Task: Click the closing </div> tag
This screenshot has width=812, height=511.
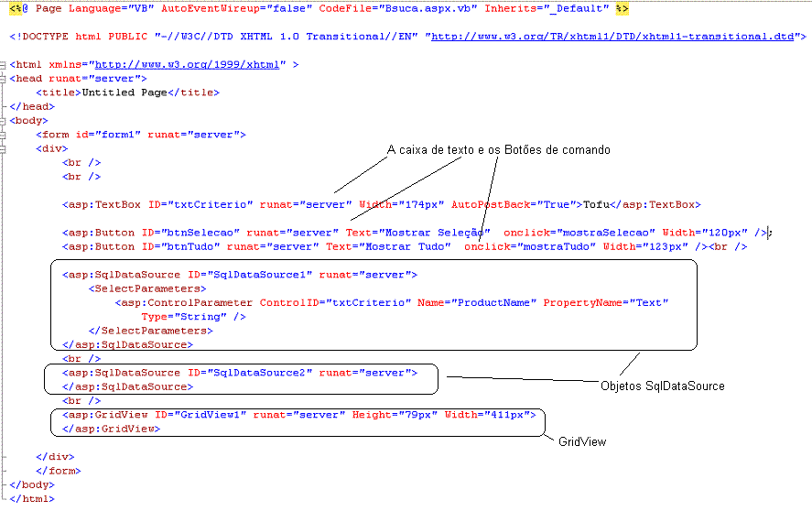Action: pyautogui.click(x=55, y=456)
